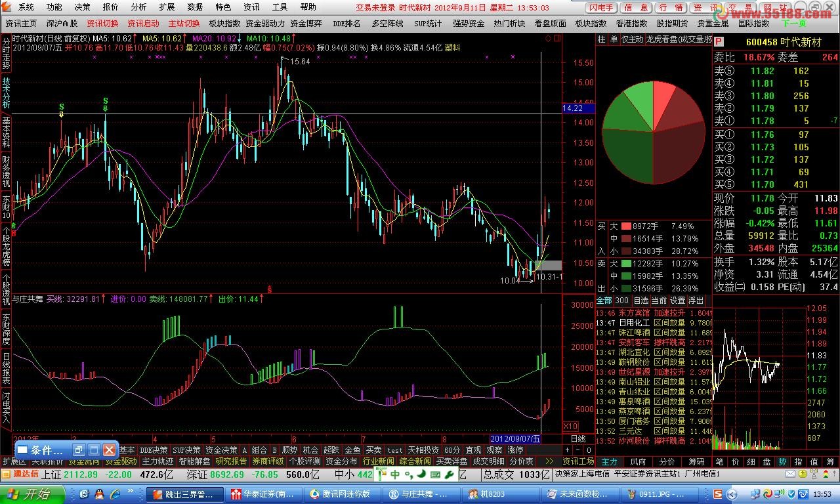Open the 帮助 menu
This screenshot has width=840, height=504.
pyautogui.click(x=308, y=7)
